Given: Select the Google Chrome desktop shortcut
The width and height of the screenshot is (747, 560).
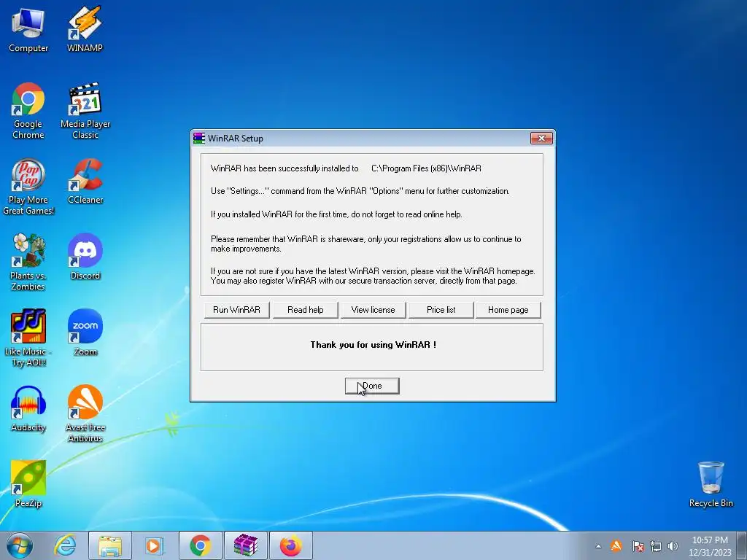Looking at the screenshot, I should [28, 111].
